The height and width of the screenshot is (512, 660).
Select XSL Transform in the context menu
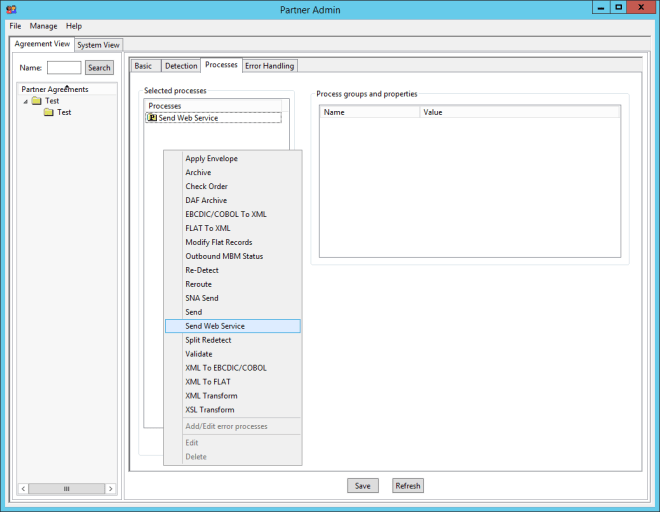point(210,410)
